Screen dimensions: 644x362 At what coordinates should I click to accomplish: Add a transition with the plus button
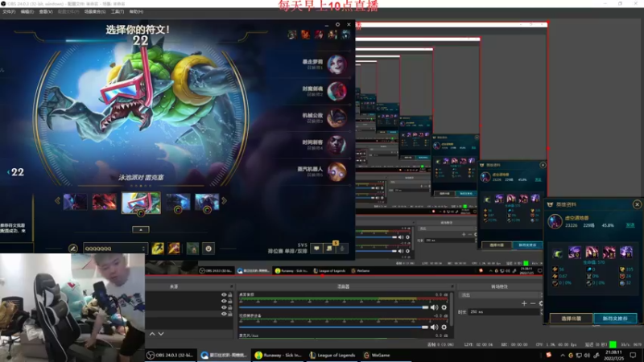click(524, 303)
